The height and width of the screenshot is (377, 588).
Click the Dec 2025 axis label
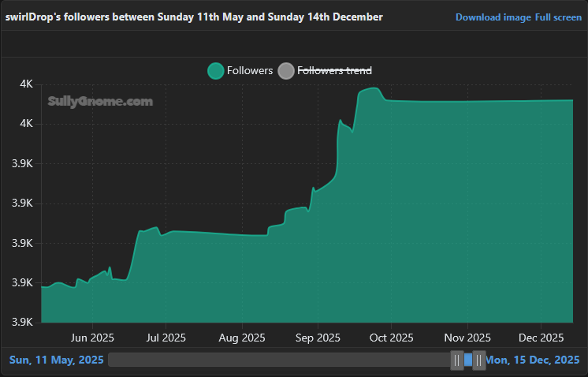(541, 338)
